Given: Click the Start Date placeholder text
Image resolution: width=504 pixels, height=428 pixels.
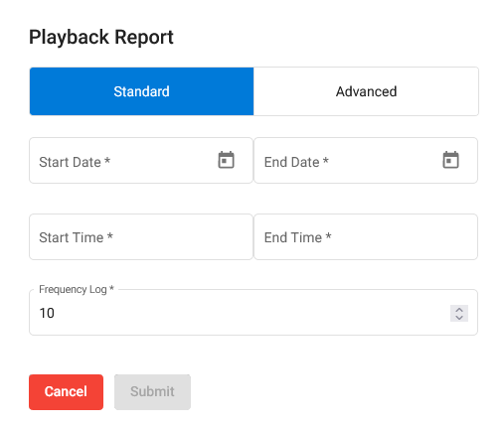Looking at the screenshot, I should (75, 162).
